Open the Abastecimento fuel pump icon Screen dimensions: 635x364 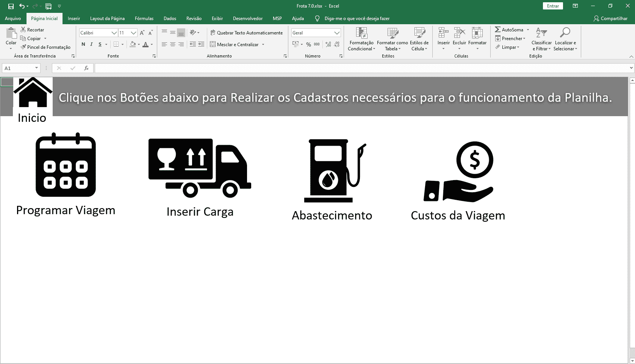tap(335, 171)
